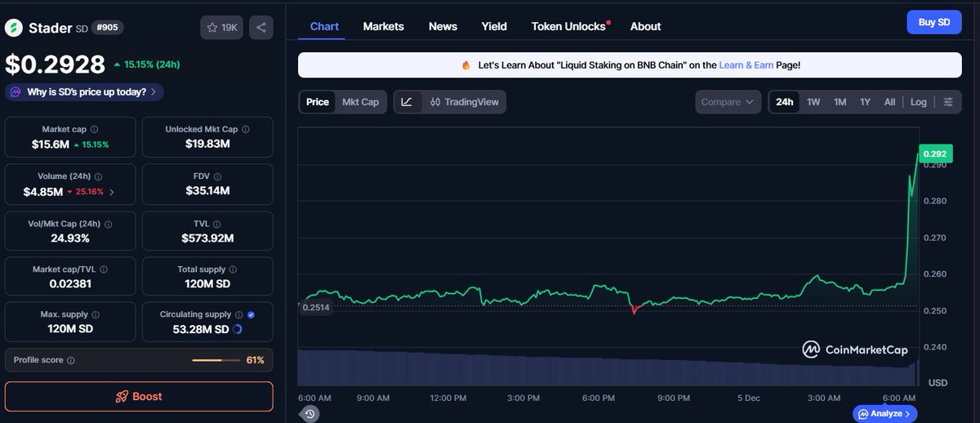Viewport: 980px width, 423px height.
Task: Click the 0.02381 Market cap/TVL value
Action: [69, 284]
